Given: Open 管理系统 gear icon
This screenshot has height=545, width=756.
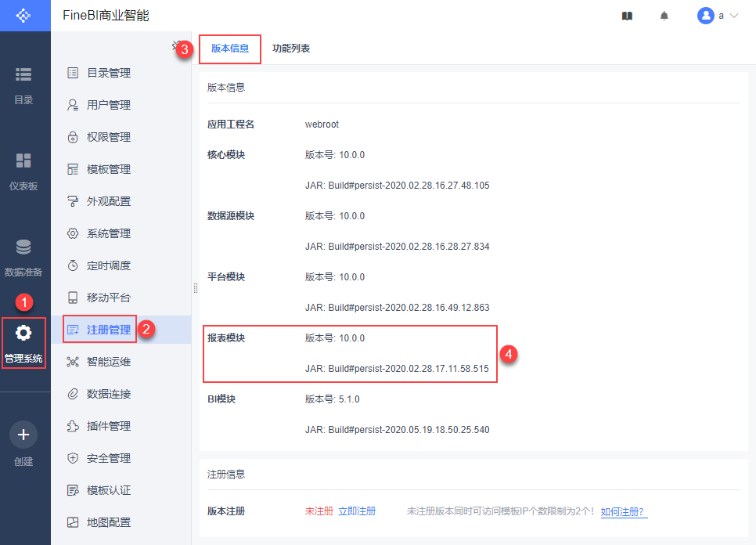Looking at the screenshot, I should coord(23,333).
